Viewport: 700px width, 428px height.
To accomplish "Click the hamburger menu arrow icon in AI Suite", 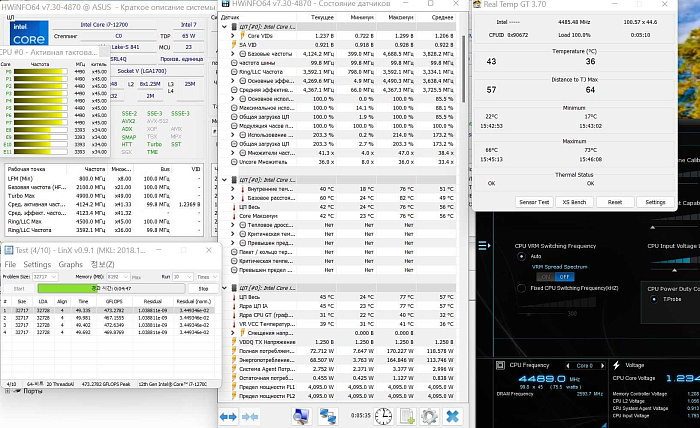I will click(x=484, y=245).
